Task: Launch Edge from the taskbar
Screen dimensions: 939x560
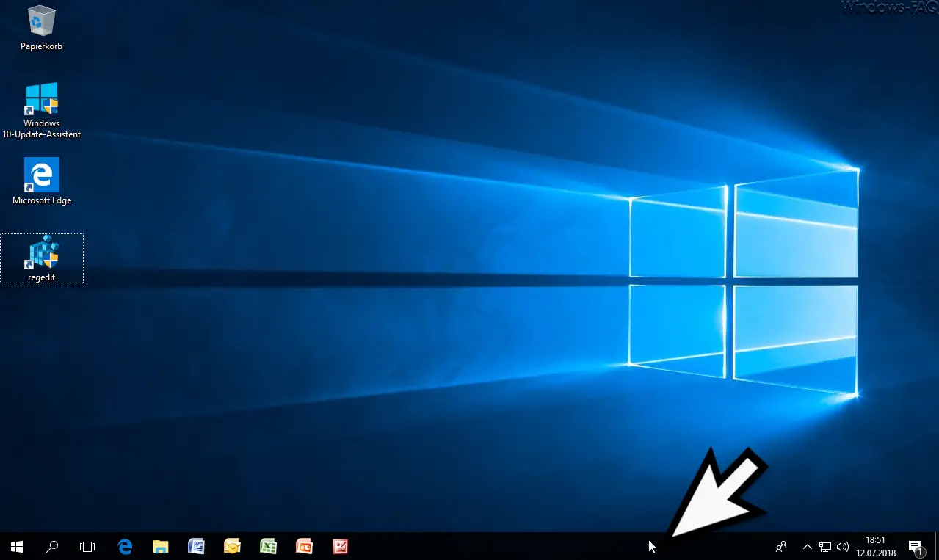Action: tap(125, 546)
